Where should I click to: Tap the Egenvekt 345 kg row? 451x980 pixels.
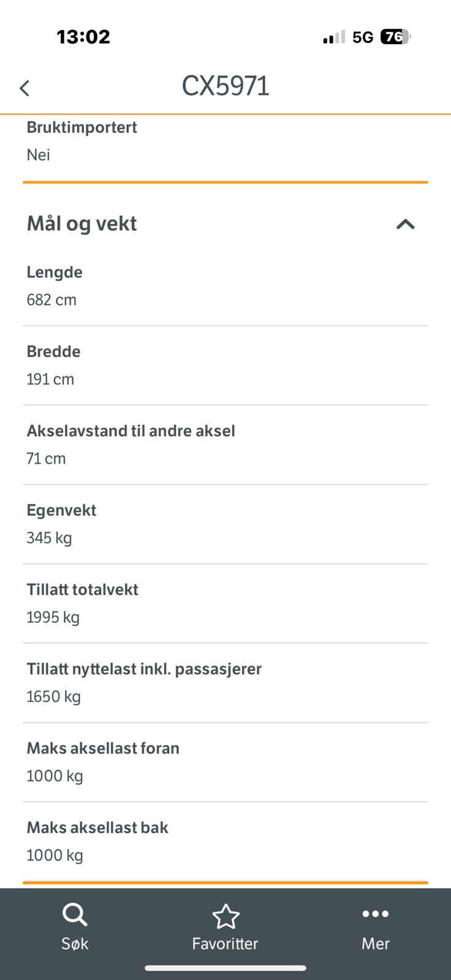[x=225, y=524]
